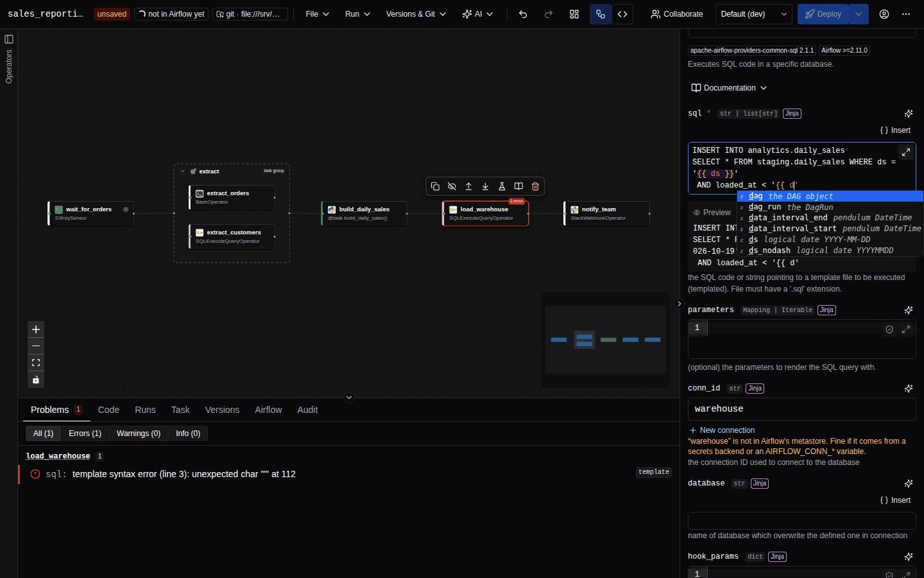This screenshot has height=578, width=924.
Task: Undo the last change in toolbar
Action: click(523, 14)
